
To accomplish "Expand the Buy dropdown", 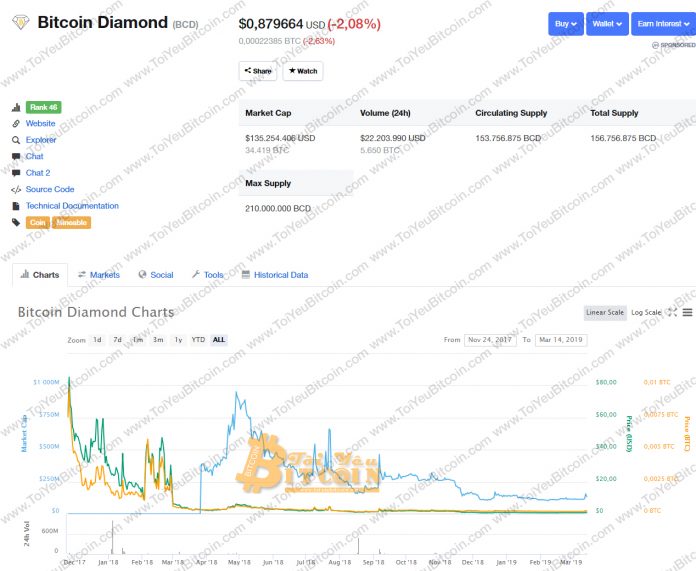I will [x=566, y=24].
